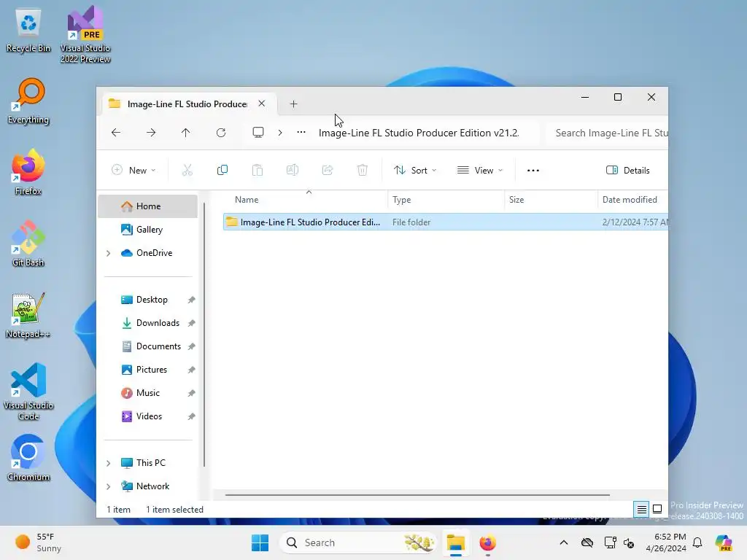This screenshot has height=560, width=747.
Task: Click the Paste clipboard icon
Action: click(258, 171)
